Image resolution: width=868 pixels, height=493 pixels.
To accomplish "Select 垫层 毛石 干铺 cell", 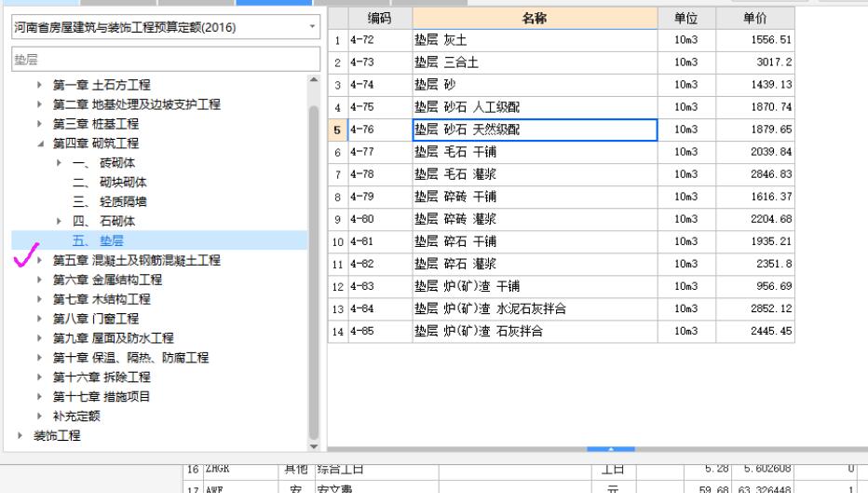I will (x=535, y=152).
